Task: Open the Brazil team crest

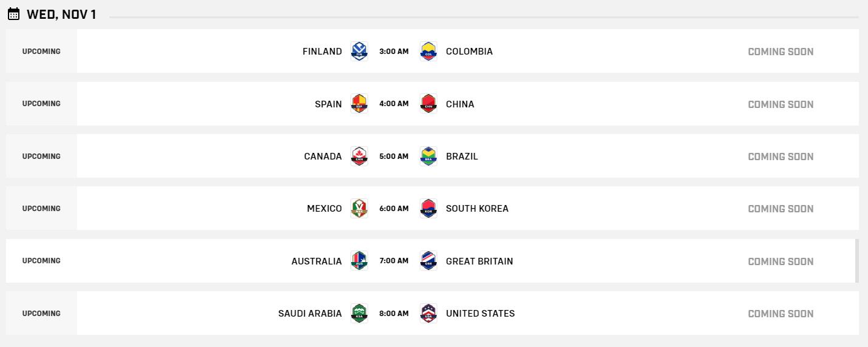Action: point(428,156)
